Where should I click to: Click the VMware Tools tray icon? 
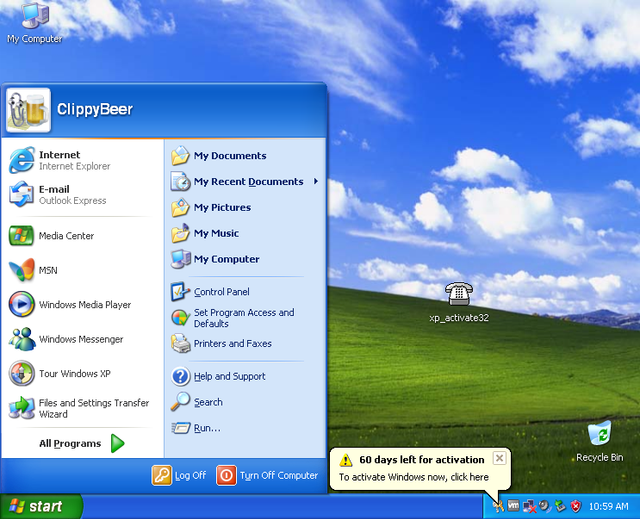click(513, 506)
